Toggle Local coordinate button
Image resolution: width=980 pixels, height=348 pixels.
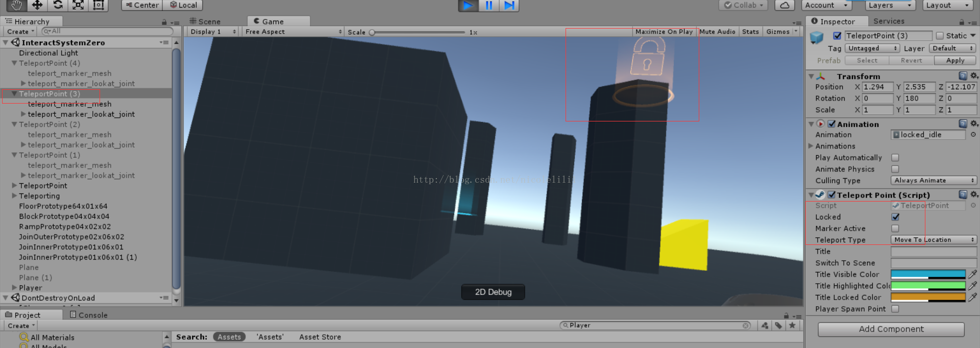[x=183, y=5]
